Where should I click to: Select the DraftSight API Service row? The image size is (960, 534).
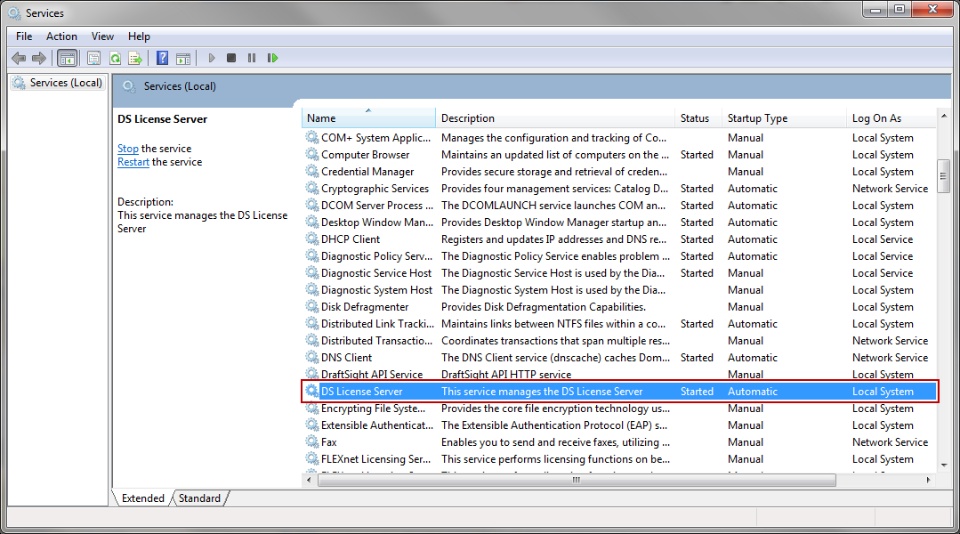point(620,374)
